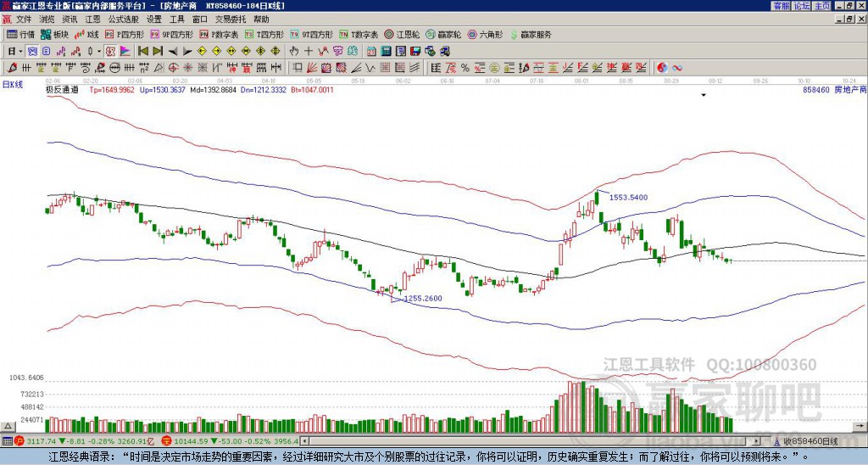
Task: Click the 节 node icon
Action: [x=337, y=51]
